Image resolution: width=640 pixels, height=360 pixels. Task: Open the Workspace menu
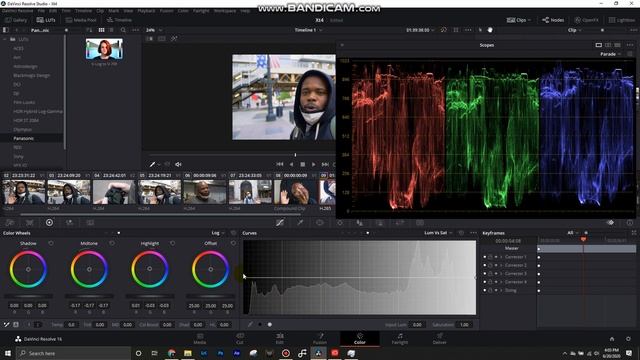225,11
